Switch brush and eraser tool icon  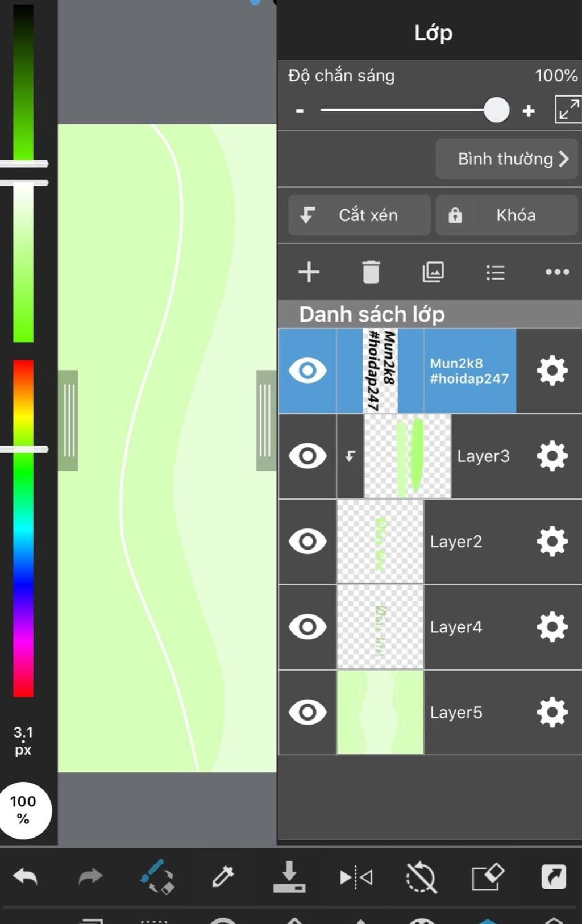click(x=157, y=876)
